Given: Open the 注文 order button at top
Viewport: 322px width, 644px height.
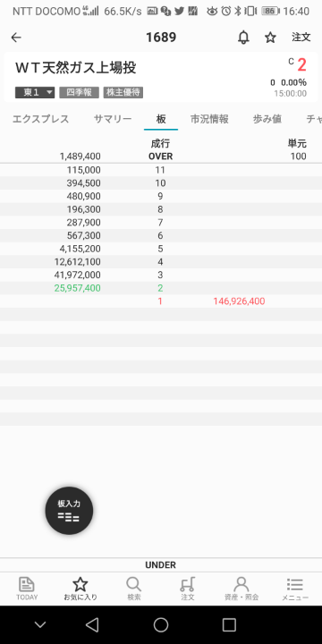Looking at the screenshot, I should (x=301, y=38).
